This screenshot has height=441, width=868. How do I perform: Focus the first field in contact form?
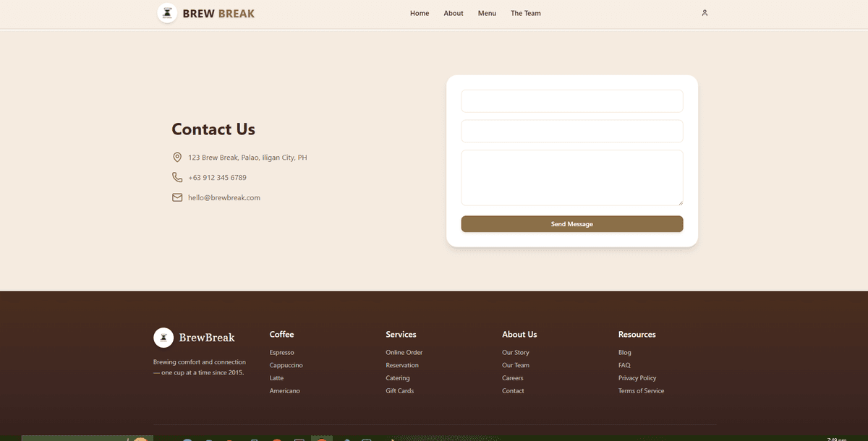[571, 101]
